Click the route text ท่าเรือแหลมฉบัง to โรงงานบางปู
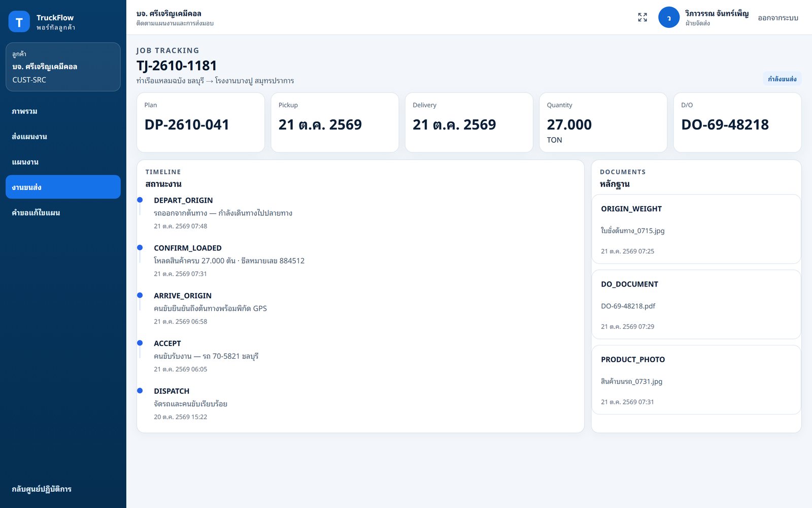Image resolution: width=812 pixels, height=508 pixels. [215, 81]
